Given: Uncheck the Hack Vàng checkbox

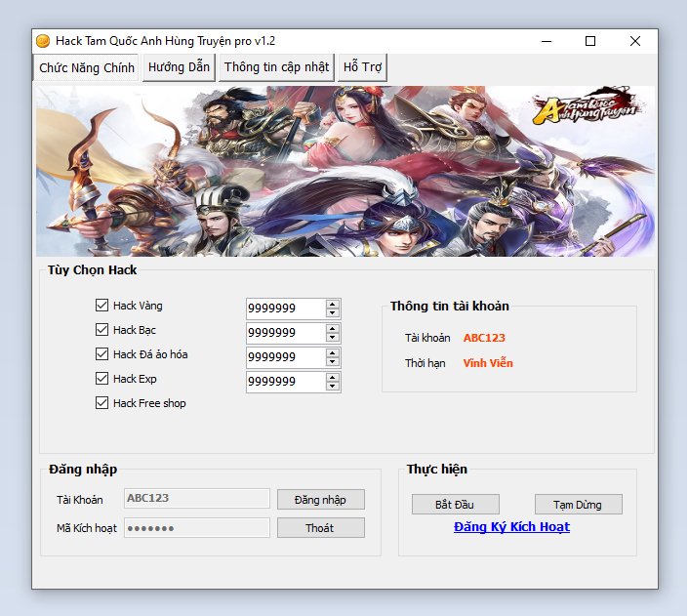Looking at the screenshot, I should [x=102, y=306].
